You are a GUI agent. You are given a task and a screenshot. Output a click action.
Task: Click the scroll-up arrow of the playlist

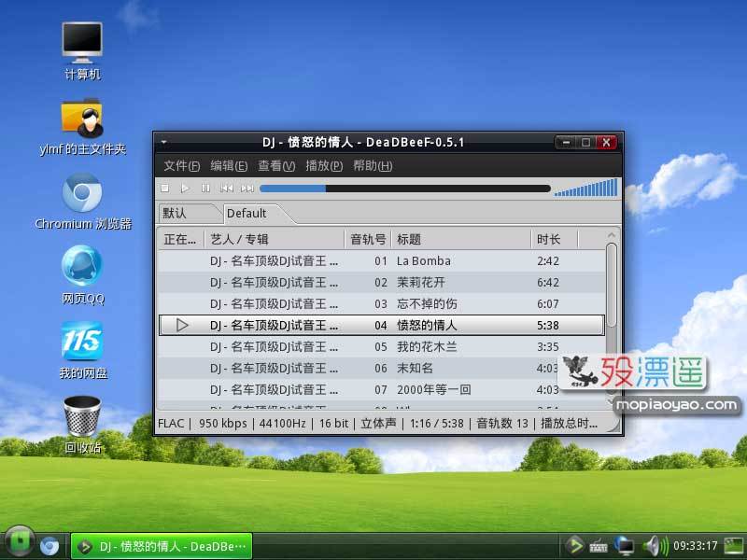[x=612, y=235]
